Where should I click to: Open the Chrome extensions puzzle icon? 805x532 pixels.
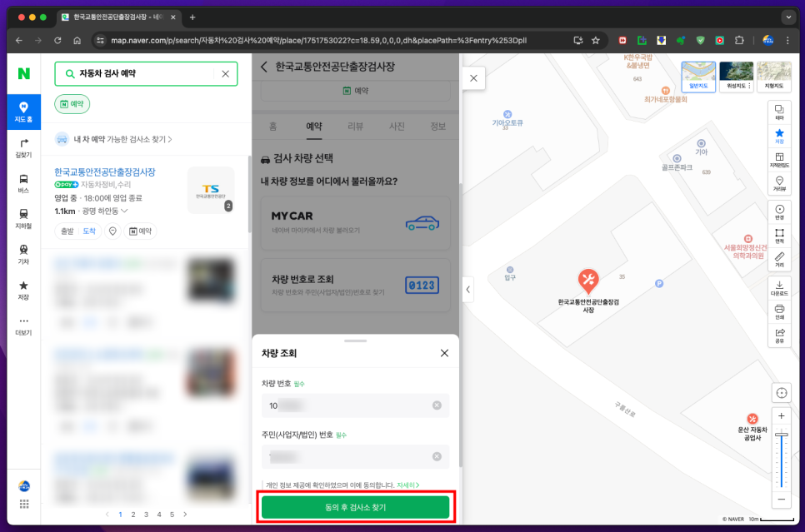coord(739,41)
